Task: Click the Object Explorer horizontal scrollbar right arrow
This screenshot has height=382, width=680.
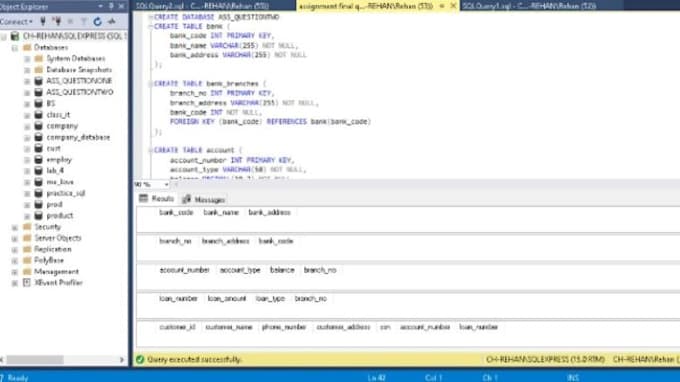Action: 121,359
